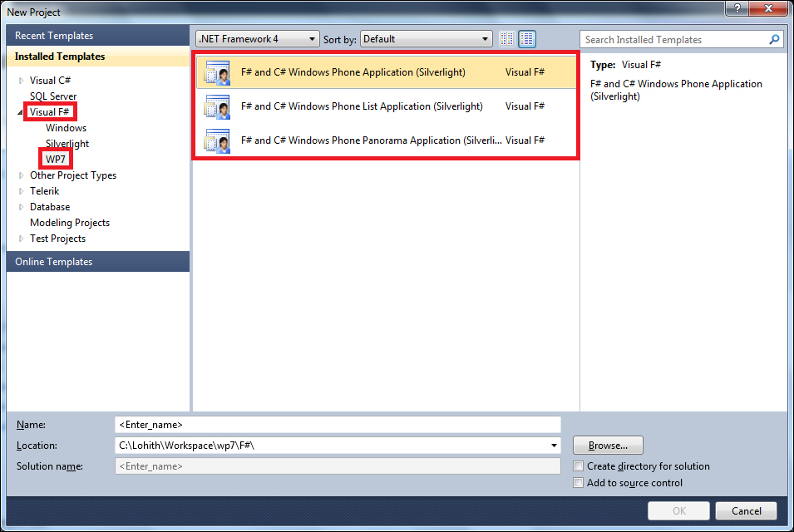This screenshot has height=532, width=794.
Task: Switch to small icons view
Action: 506,39
